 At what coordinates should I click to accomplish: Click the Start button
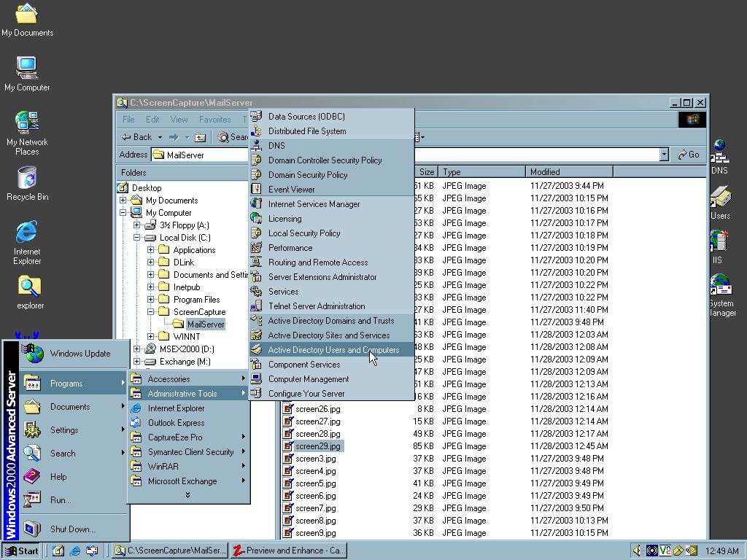point(21,551)
